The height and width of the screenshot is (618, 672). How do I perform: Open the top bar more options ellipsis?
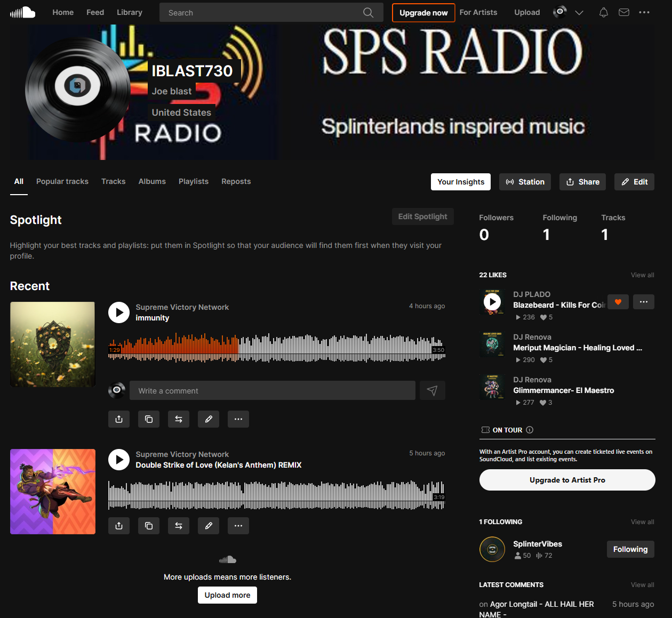[x=644, y=12]
